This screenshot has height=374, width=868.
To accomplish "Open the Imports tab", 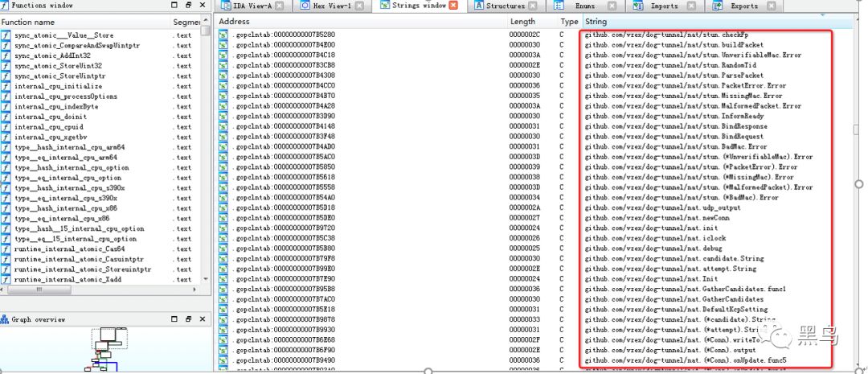I will coord(665,6).
